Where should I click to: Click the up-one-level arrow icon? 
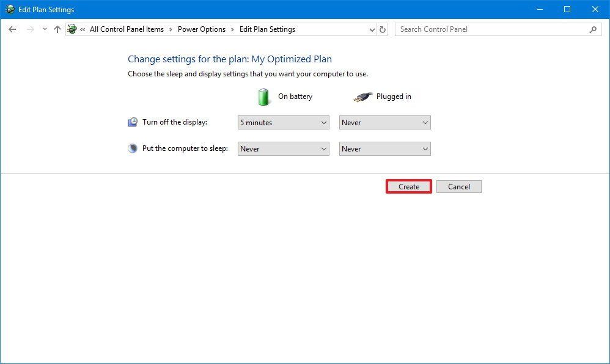click(x=57, y=29)
